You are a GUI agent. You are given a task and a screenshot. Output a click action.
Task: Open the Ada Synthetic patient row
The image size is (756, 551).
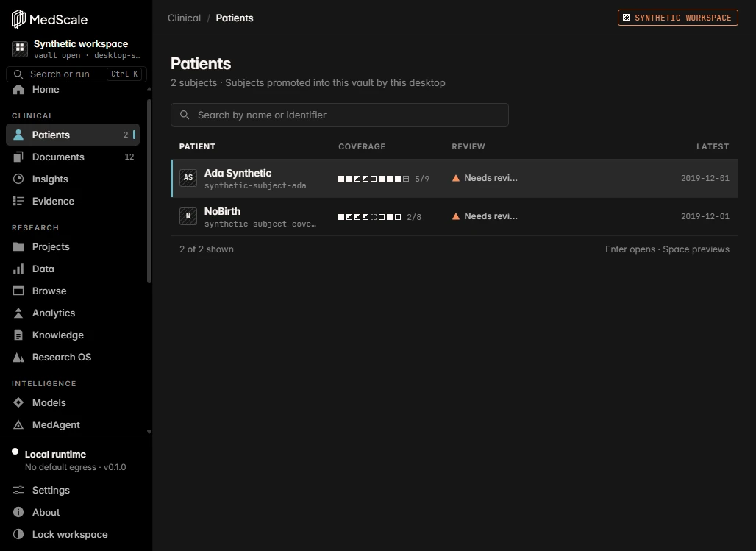point(454,178)
